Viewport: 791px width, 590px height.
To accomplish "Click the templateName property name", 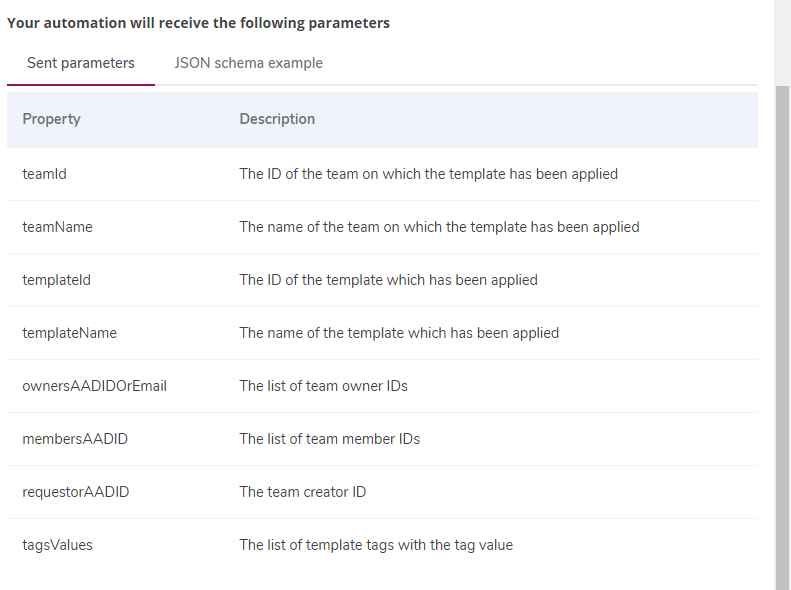I will [70, 333].
